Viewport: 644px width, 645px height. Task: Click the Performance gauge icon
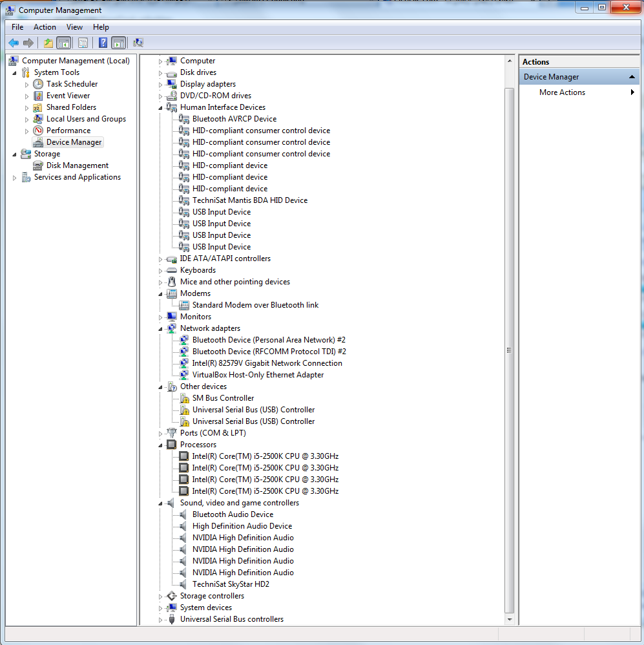pos(38,131)
